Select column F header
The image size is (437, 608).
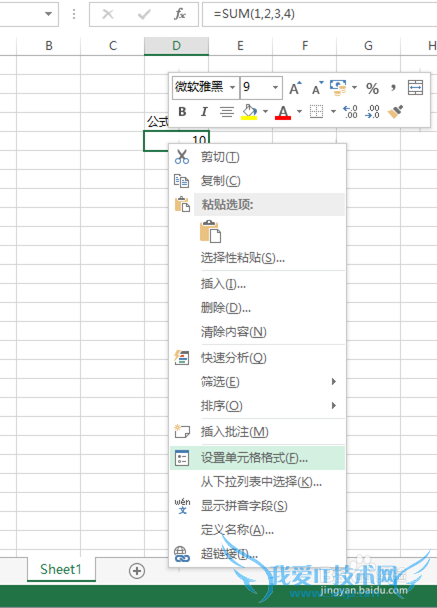305,46
